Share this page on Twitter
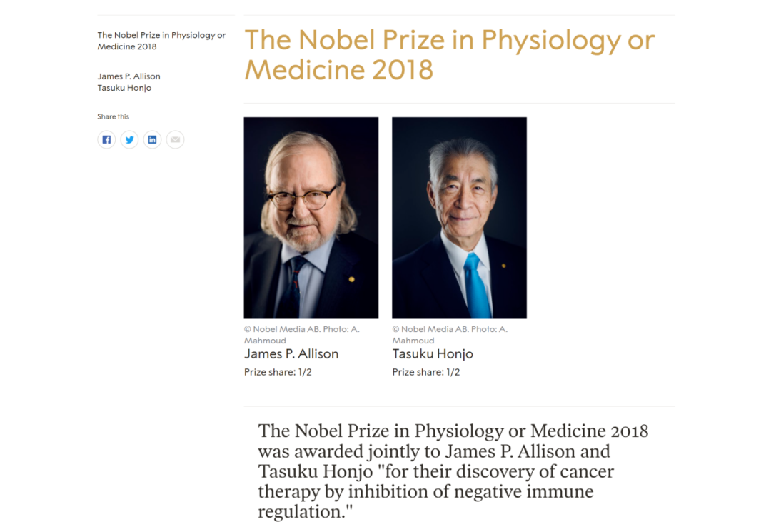 click(129, 140)
